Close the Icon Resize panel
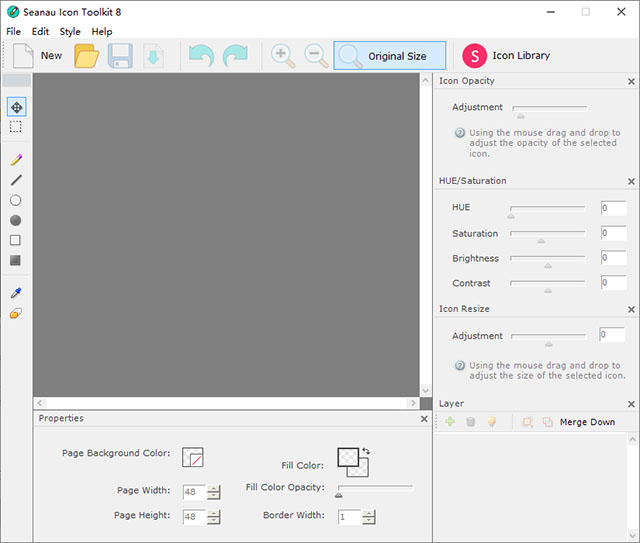This screenshot has width=640, height=543. point(631,309)
